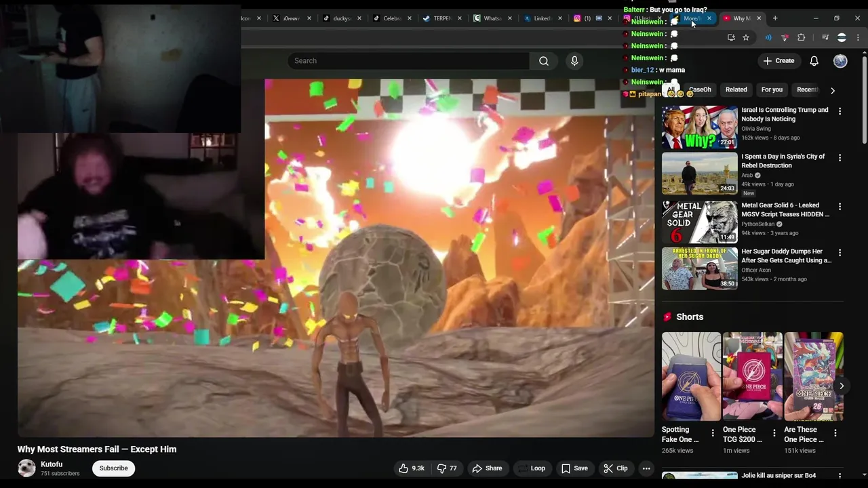Image resolution: width=868 pixels, height=488 pixels.
Task: Open Israel Is Controlling Trump thumbnail
Action: coord(700,127)
